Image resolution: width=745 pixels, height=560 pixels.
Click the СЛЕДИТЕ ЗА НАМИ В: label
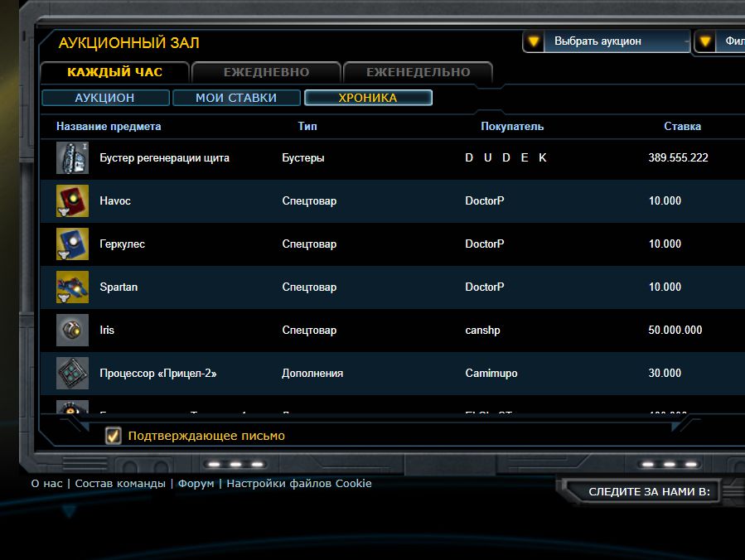(649, 491)
